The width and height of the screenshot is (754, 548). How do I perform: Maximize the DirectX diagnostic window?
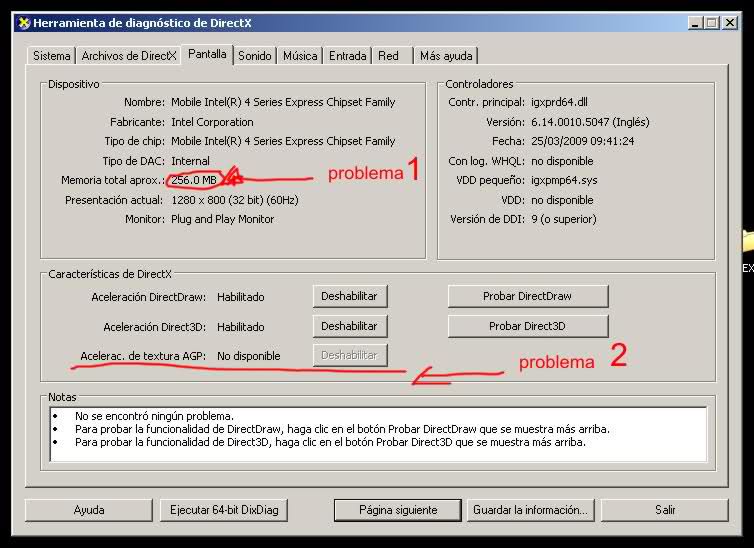[x=712, y=23]
